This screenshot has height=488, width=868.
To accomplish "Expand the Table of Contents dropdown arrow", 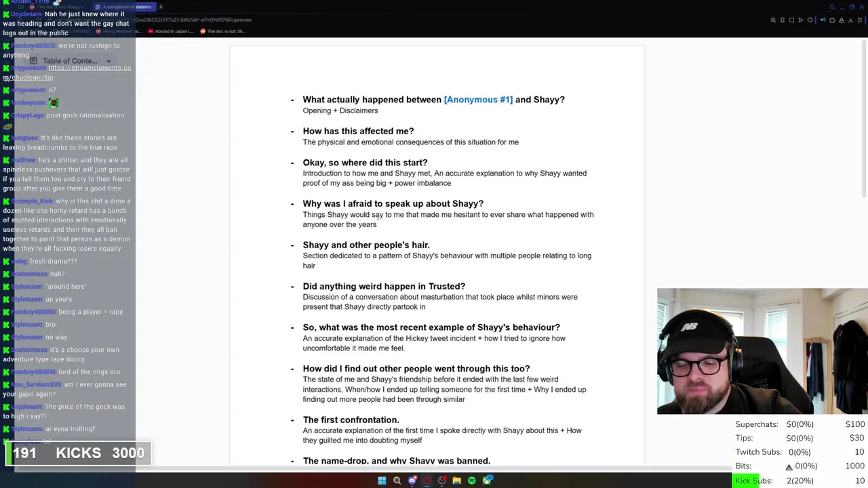I will click(108, 62).
